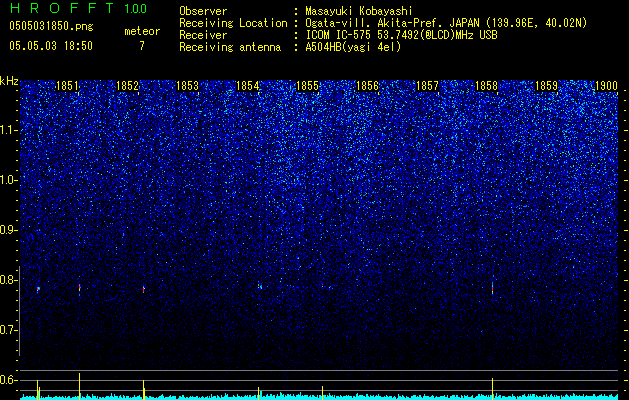Click the 1853 time label
The height and width of the screenshot is (400, 629).
point(187,86)
